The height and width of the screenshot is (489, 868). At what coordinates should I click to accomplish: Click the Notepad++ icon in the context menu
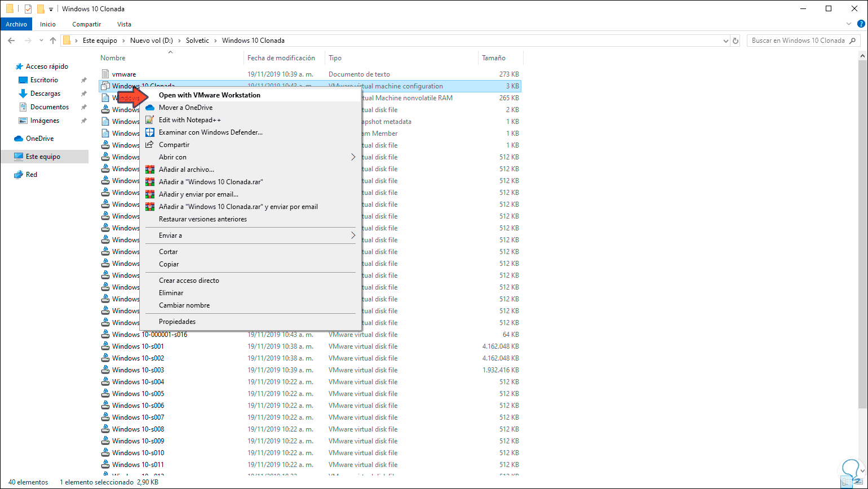[149, 120]
